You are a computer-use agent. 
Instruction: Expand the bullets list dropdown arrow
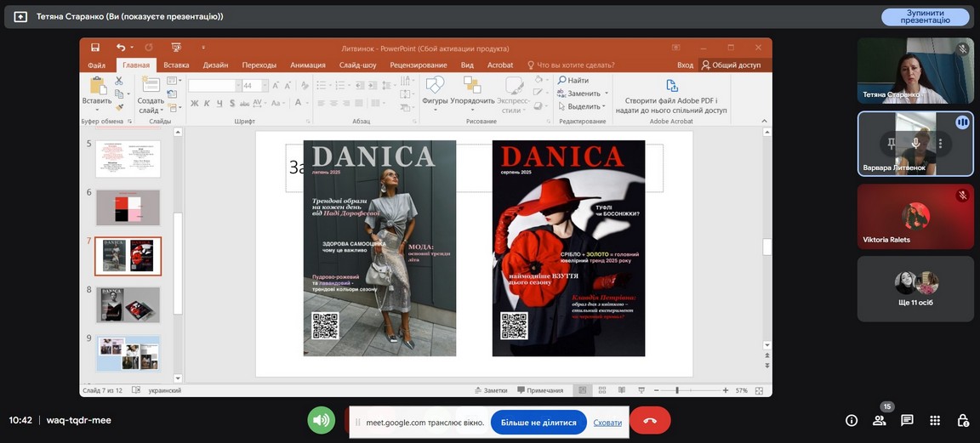pyautogui.click(x=331, y=86)
